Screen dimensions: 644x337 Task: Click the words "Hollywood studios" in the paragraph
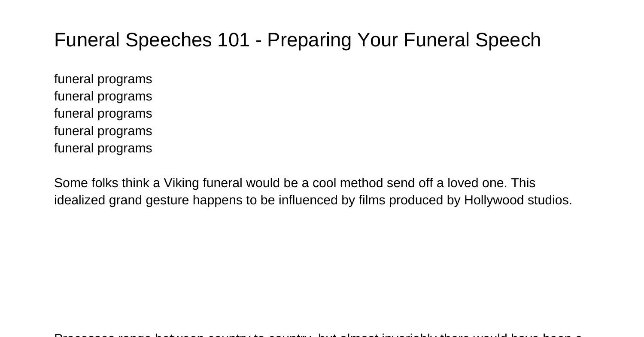(517, 200)
